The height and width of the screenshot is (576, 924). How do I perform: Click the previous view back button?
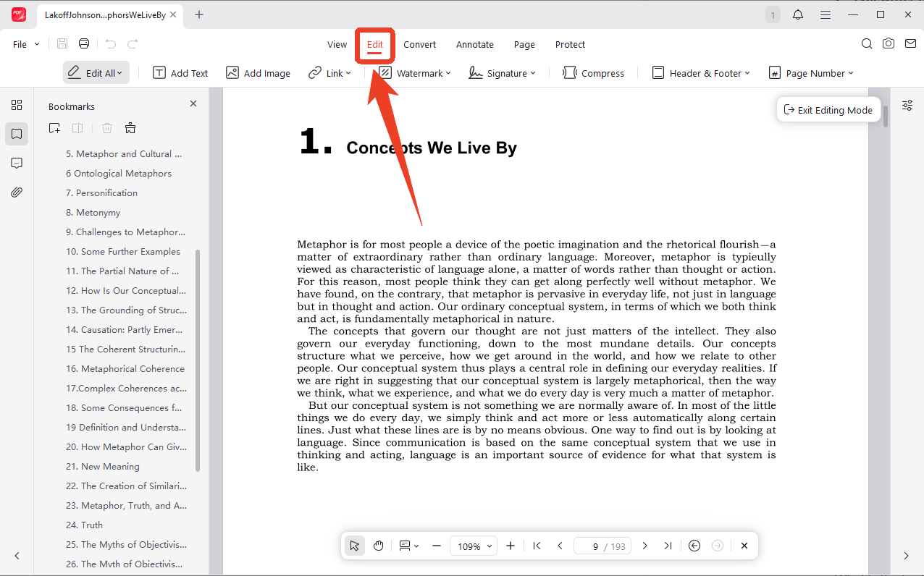pyautogui.click(x=694, y=546)
